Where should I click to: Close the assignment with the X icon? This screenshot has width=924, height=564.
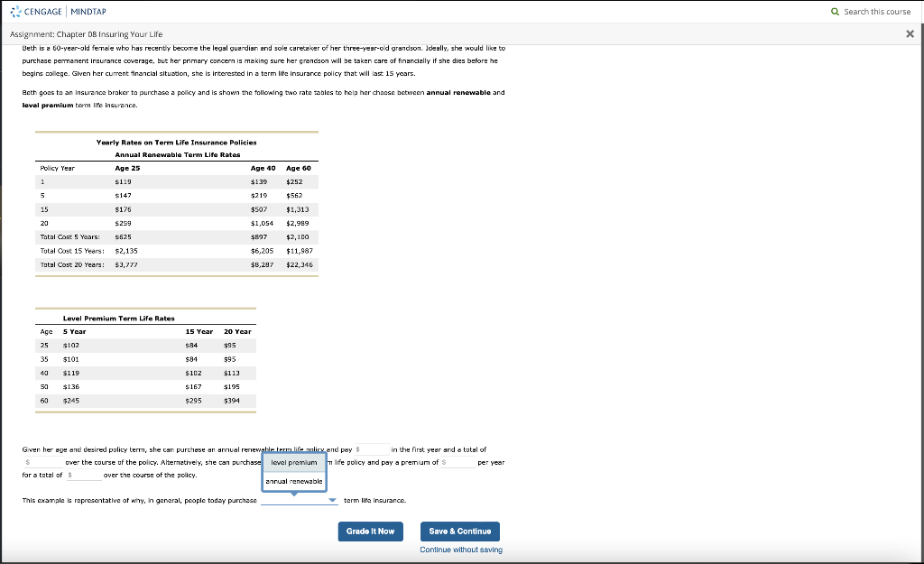[x=910, y=33]
